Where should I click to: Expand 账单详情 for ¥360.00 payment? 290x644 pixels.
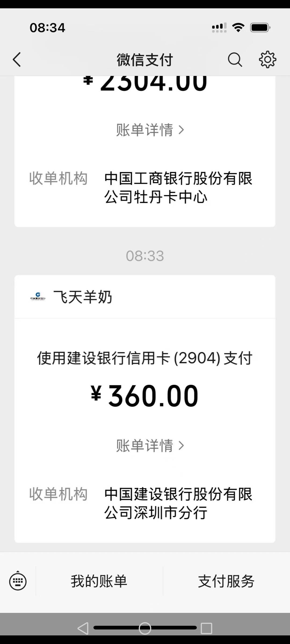pos(150,446)
